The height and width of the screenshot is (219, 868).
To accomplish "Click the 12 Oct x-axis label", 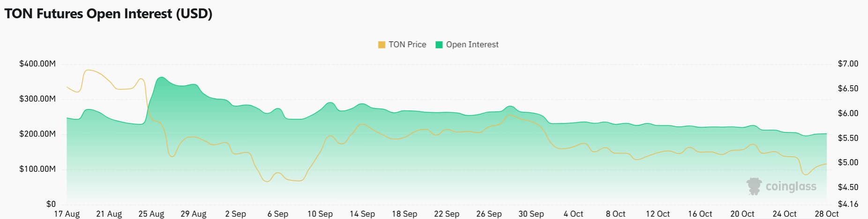I will (x=658, y=214).
